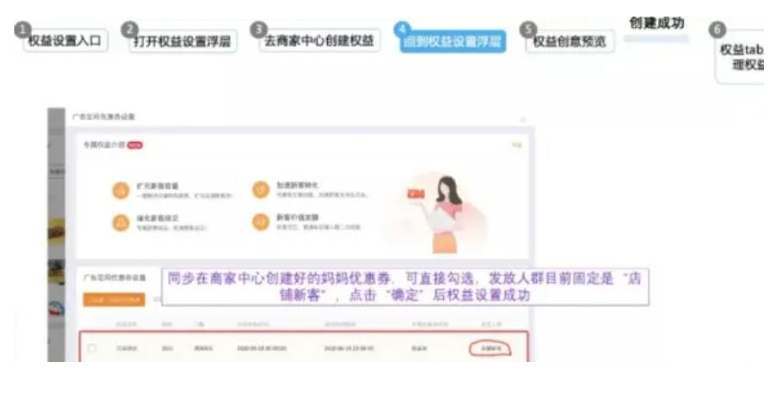Screen dimensions: 771x395
Task: Open step 权益创意预览
Action: point(570,41)
